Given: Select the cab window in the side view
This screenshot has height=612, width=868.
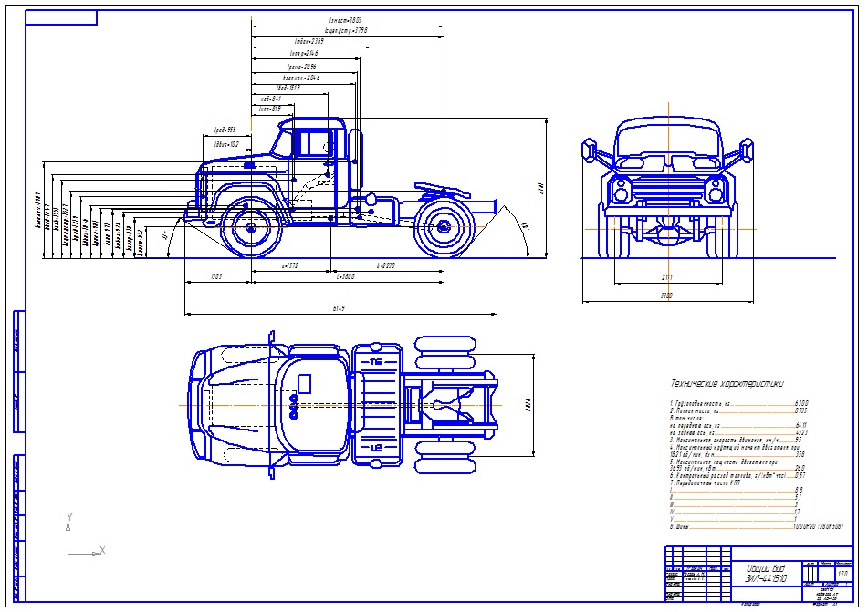Looking at the screenshot, I should 313,143.
